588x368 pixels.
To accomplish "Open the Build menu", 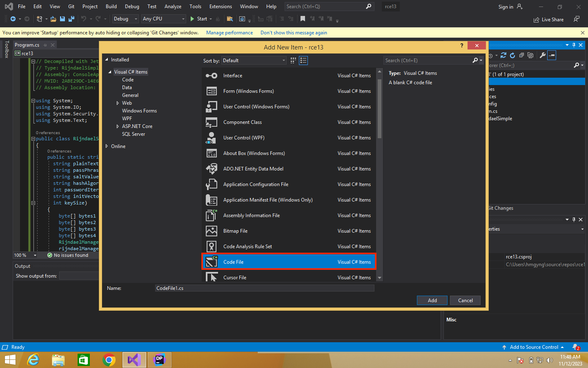I will [x=111, y=7].
